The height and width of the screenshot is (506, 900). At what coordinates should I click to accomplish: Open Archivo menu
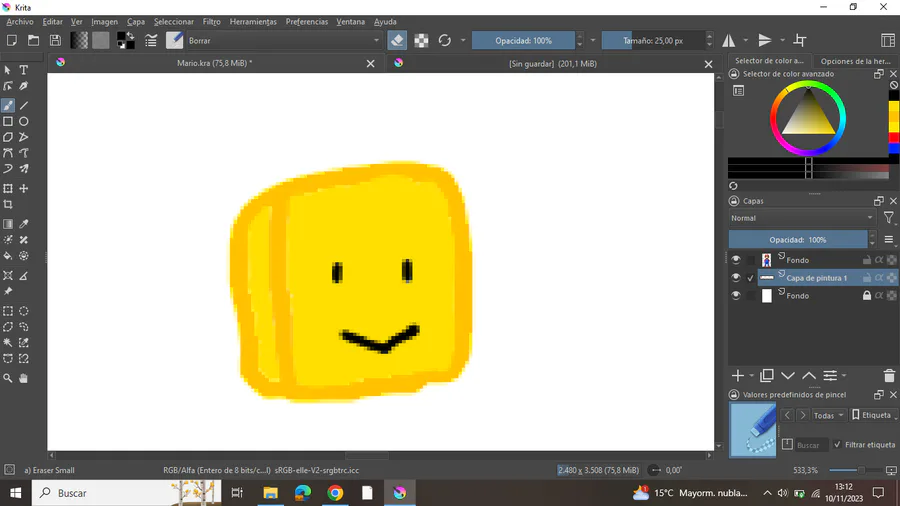pyautogui.click(x=20, y=22)
